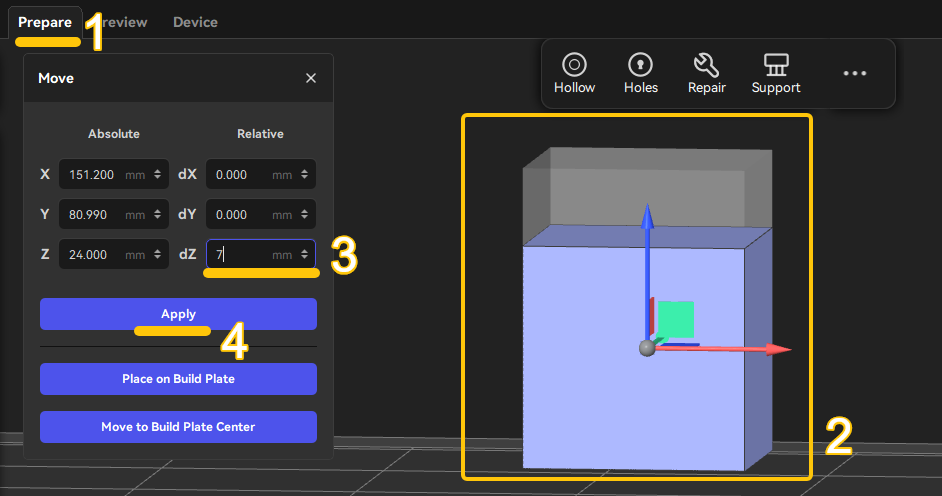Apply the move values
Image resolution: width=942 pixels, height=496 pixels.
click(x=178, y=314)
